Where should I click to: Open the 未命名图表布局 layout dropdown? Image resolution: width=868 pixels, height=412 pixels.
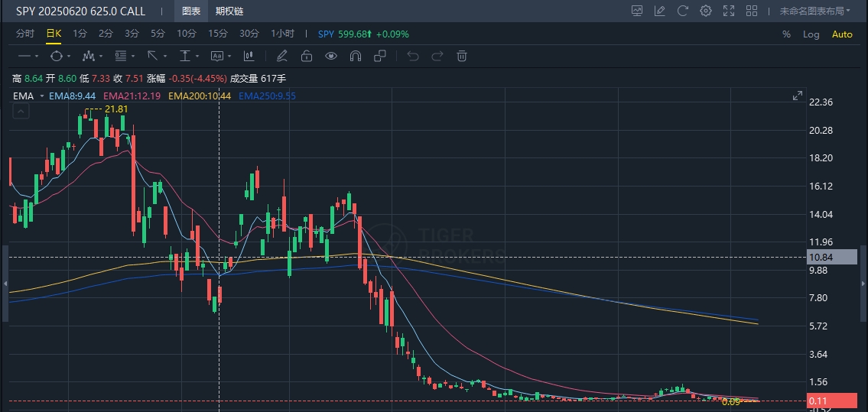[815, 11]
